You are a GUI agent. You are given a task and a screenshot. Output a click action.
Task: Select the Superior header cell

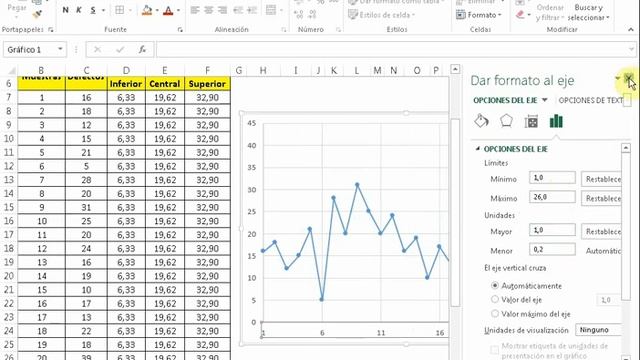[x=207, y=84]
